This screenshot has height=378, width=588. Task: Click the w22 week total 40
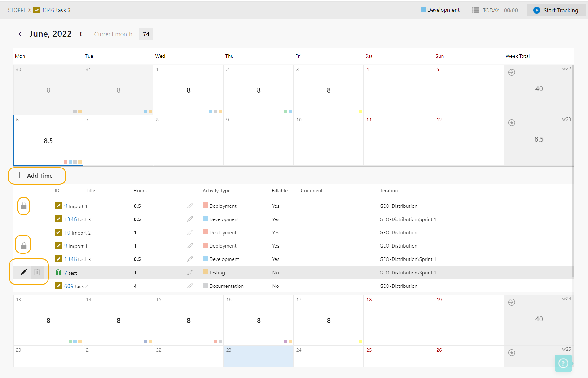tap(539, 89)
